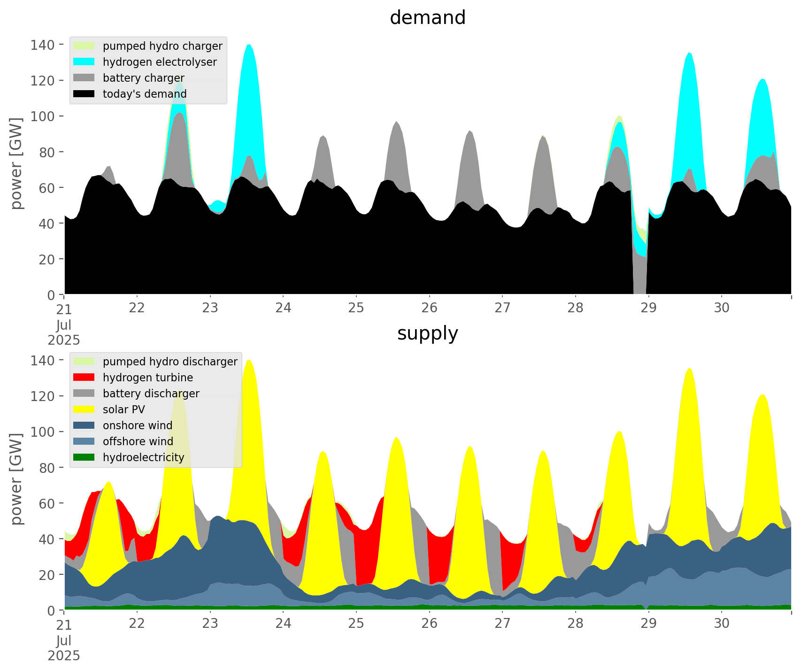The height and width of the screenshot is (672, 801).
Task: Click the gray battery charger legend swatch
Action: [x=84, y=78]
